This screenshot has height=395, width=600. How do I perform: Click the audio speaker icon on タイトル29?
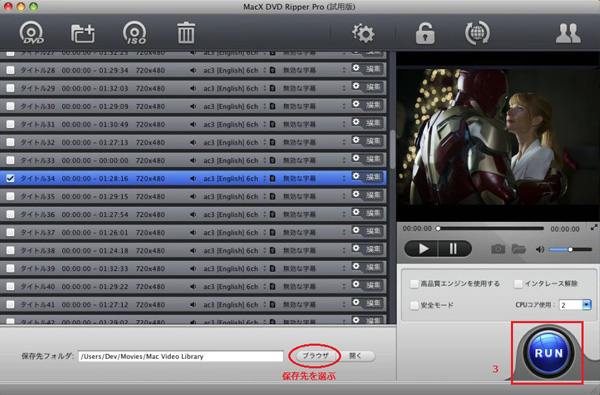(x=193, y=88)
